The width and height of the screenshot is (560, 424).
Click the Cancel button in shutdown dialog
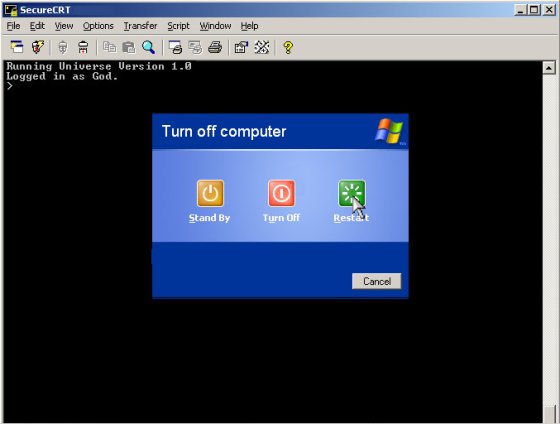tap(376, 281)
